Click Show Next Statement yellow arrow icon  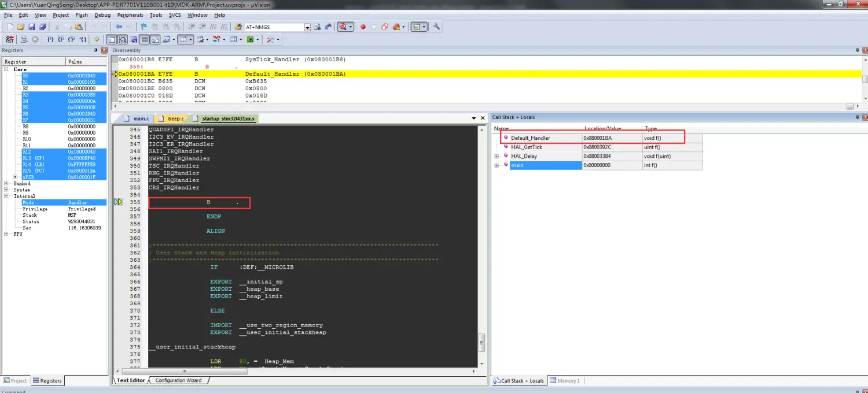[97, 39]
